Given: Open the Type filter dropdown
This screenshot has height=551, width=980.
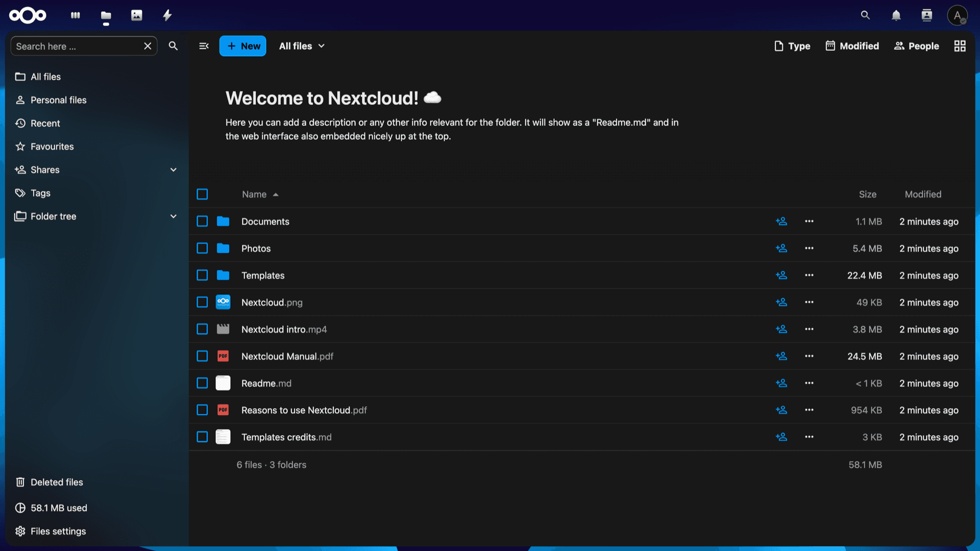Looking at the screenshot, I should coord(792,46).
